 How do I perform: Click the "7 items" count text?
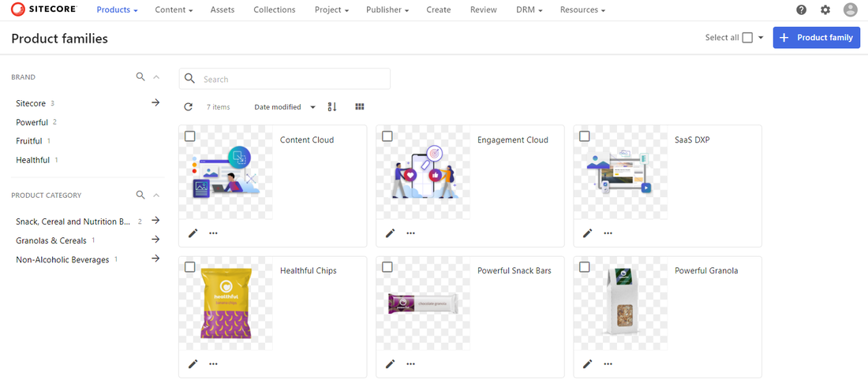click(x=218, y=107)
